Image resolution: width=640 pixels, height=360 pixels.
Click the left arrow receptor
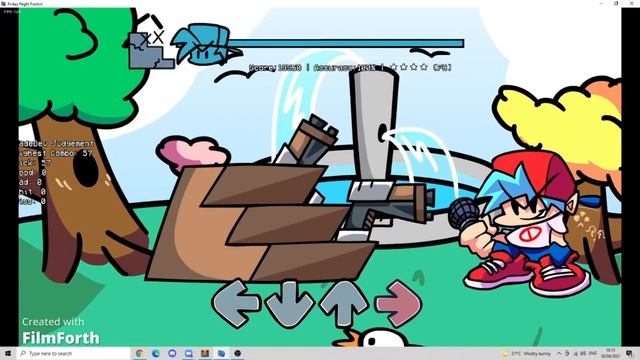click(237, 303)
